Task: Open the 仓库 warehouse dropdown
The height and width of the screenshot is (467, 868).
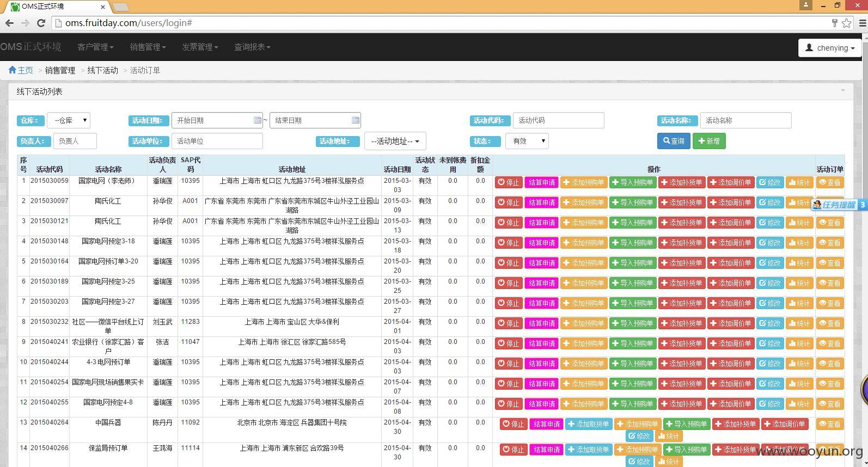Action: pyautogui.click(x=69, y=120)
